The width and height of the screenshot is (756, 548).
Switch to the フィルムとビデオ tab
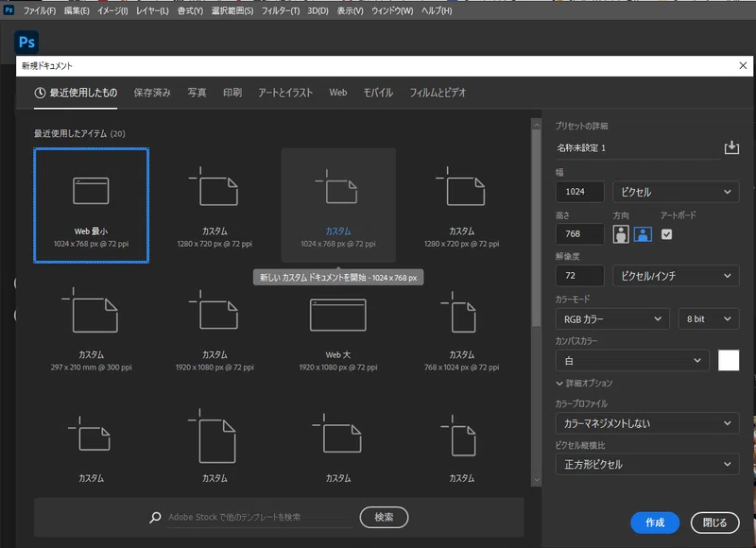(x=438, y=93)
